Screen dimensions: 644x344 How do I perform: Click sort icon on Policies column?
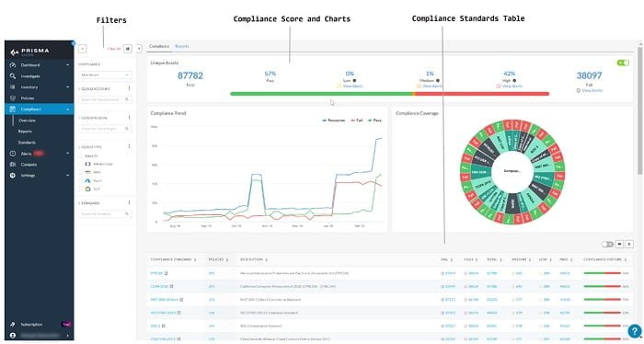click(227, 260)
